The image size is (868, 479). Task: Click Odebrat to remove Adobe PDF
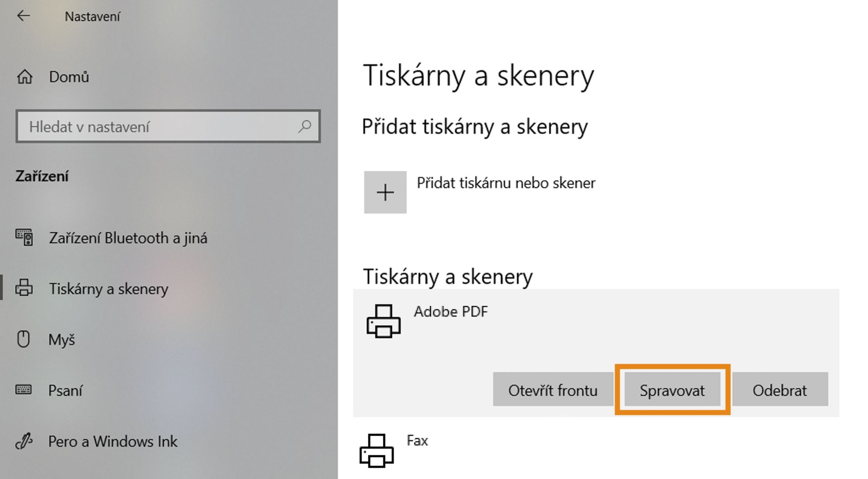pos(780,390)
